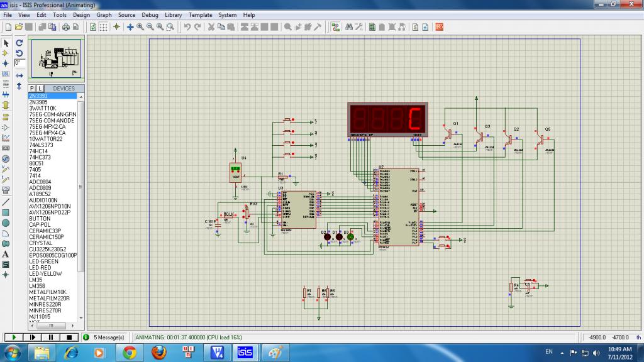Viewport: 644px width, 362px height.
Task: Pause the running simulation
Action: (52, 337)
